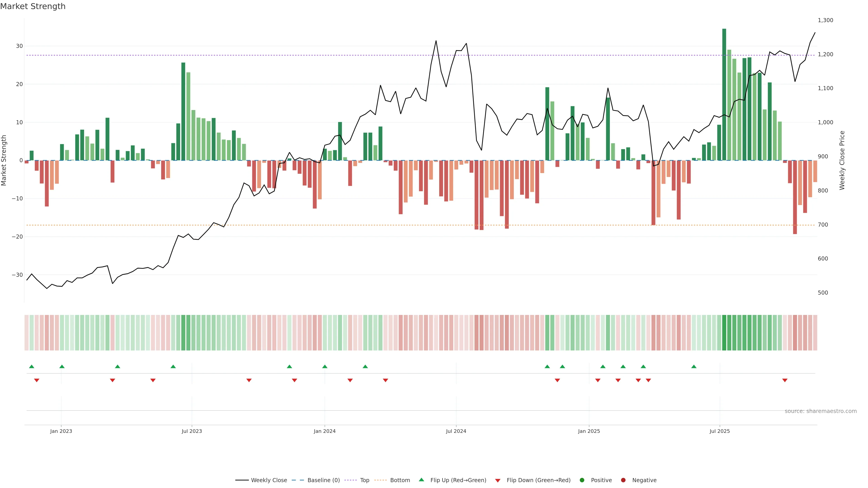This screenshot has height=488, width=868.
Task: Click the Jan 2024 axis label
Action: coord(325,432)
